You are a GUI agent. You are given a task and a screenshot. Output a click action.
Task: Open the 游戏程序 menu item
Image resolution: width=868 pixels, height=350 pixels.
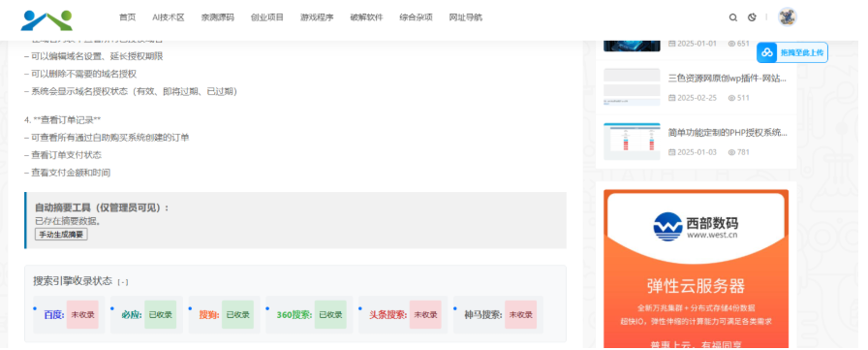[317, 17]
